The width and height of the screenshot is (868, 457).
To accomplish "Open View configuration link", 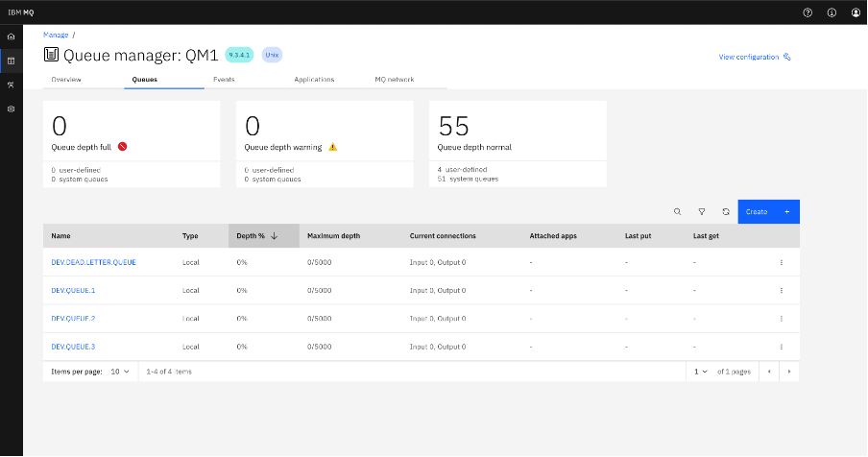I will click(755, 57).
